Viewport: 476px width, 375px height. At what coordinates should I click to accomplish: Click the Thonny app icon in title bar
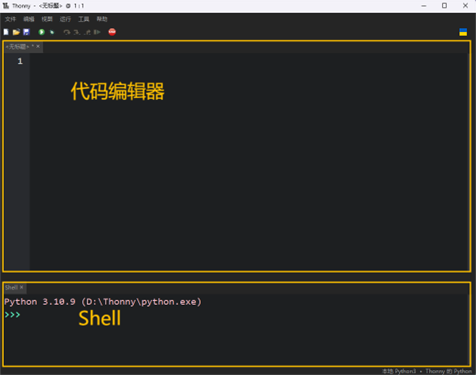pyautogui.click(x=6, y=6)
